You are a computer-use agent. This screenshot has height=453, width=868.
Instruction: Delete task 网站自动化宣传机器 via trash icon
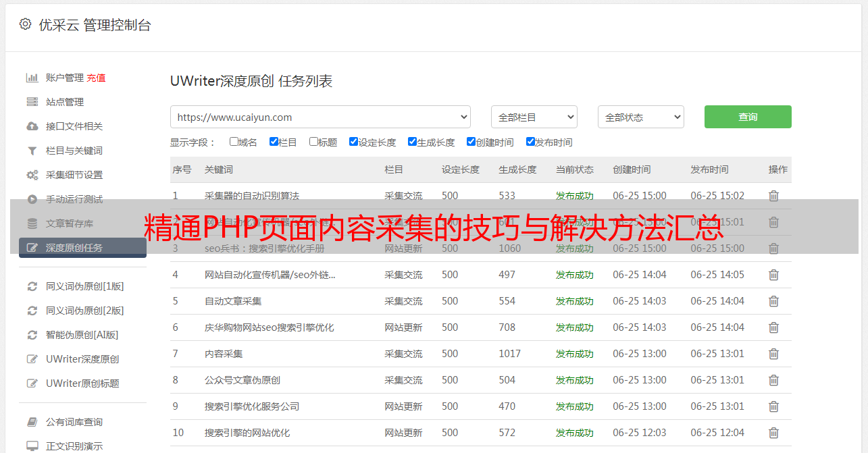tap(774, 275)
